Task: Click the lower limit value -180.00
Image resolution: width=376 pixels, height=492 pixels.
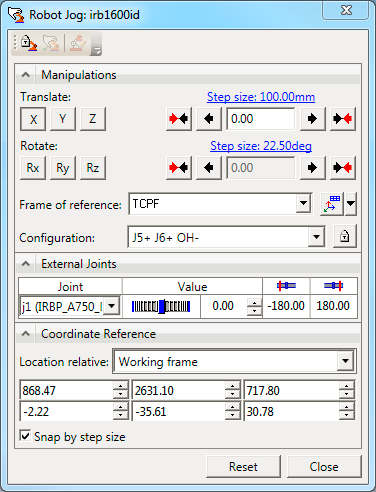Action: tap(286, 306)
